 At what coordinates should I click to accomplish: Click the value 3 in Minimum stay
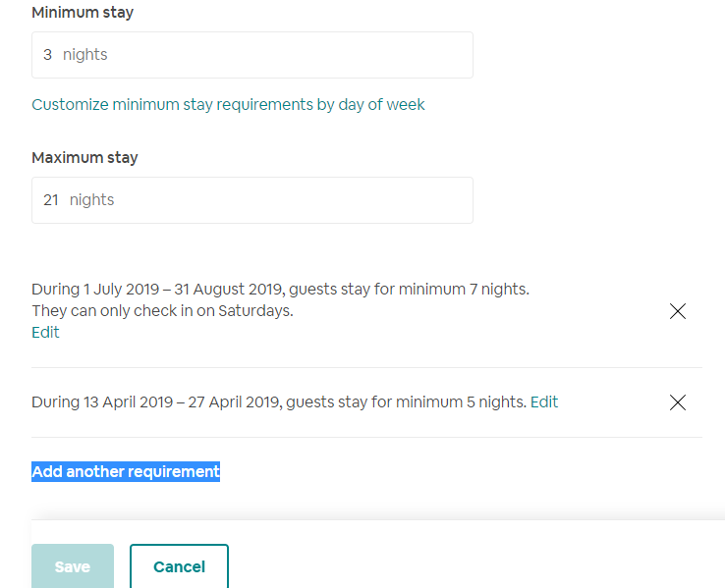[48, 55]
